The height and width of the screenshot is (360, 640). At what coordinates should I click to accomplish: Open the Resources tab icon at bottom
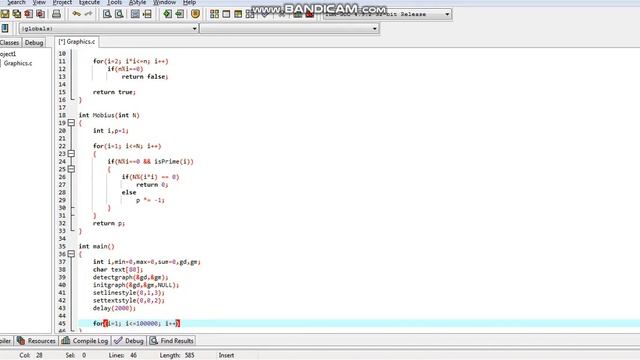tap(21, 340)
